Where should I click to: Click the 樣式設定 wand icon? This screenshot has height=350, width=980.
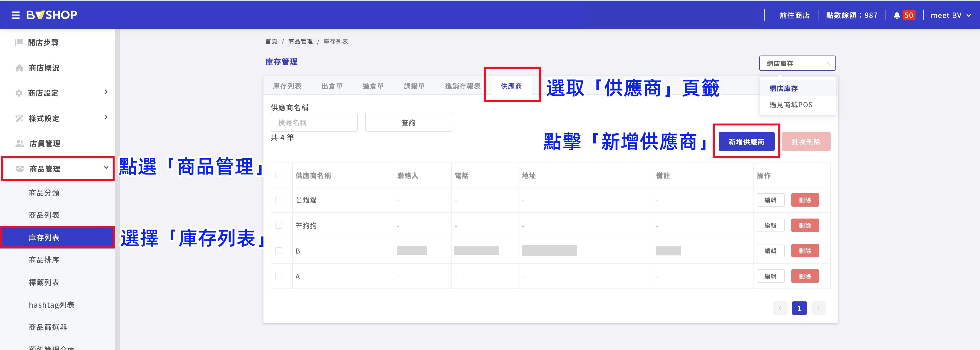pyautogui.click(x=19, y=118)
